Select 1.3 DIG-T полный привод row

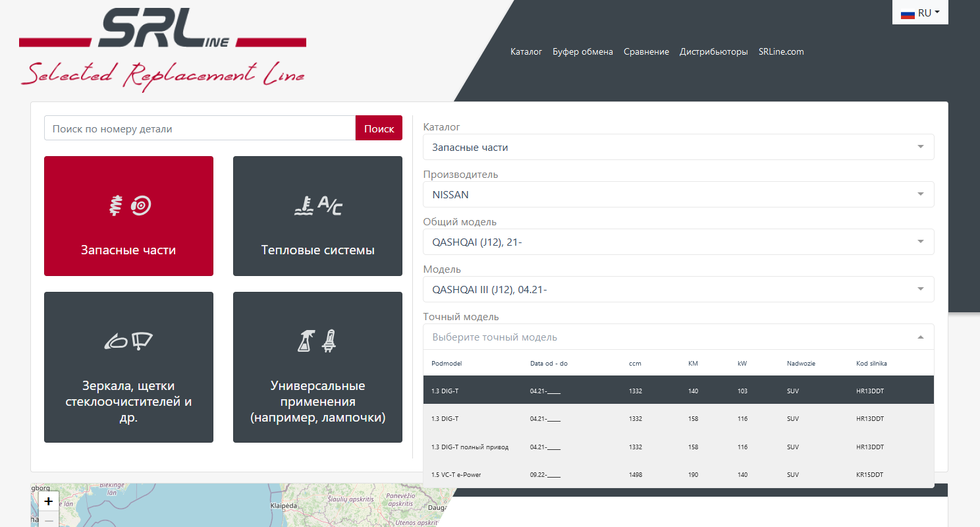[678, 446]
